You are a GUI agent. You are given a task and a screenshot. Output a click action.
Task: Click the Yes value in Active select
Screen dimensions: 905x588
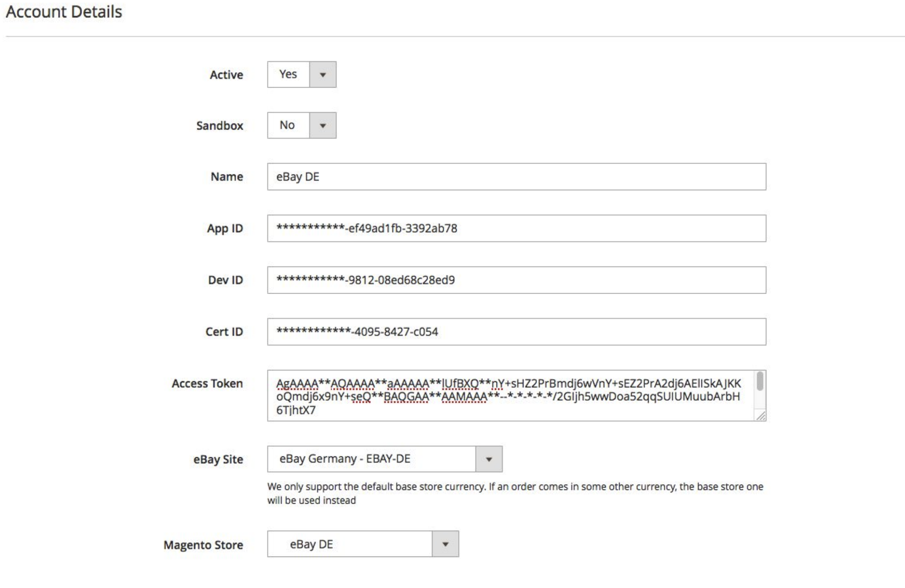click(x=288, y=75)
